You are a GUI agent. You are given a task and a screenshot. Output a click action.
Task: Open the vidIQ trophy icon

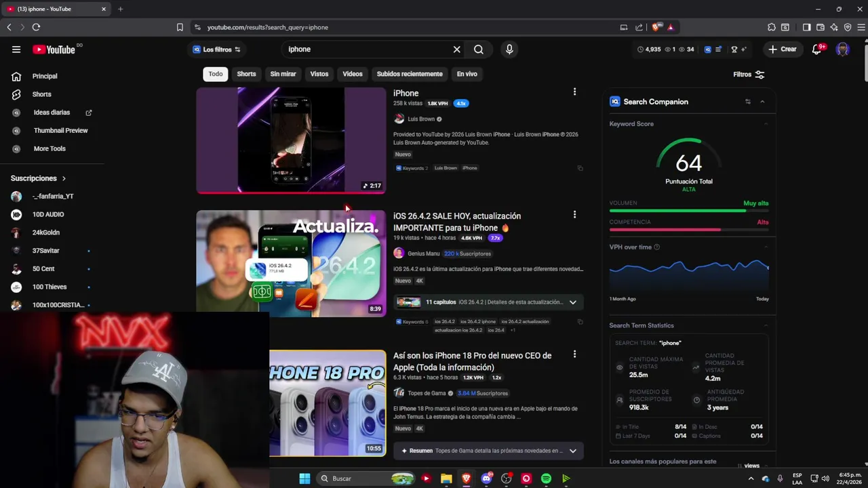(x=734, y=49)
